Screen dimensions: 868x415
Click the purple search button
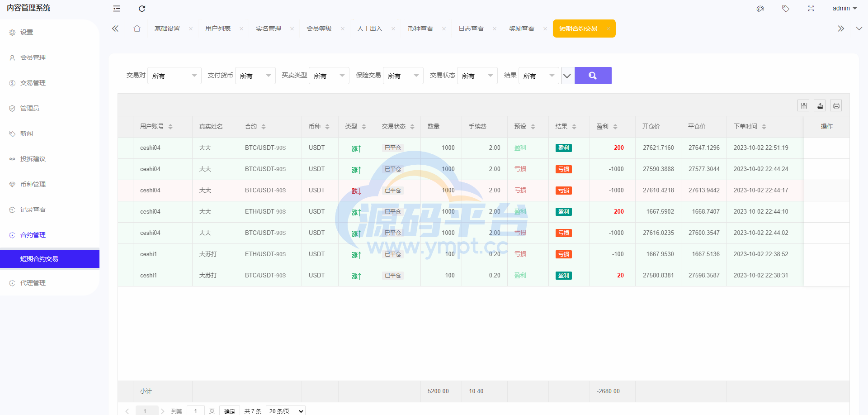[x=593, y=76]
